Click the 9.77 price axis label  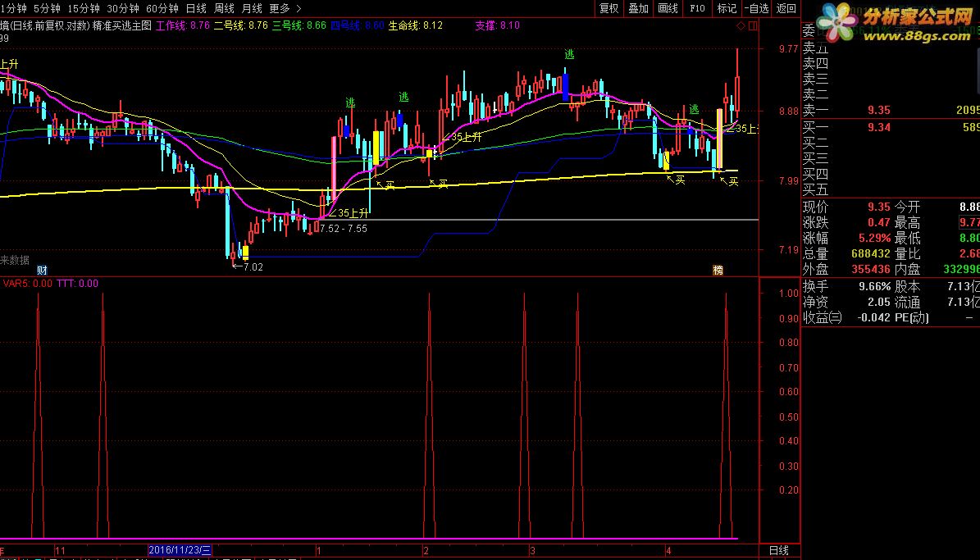[x=788, y=48]
